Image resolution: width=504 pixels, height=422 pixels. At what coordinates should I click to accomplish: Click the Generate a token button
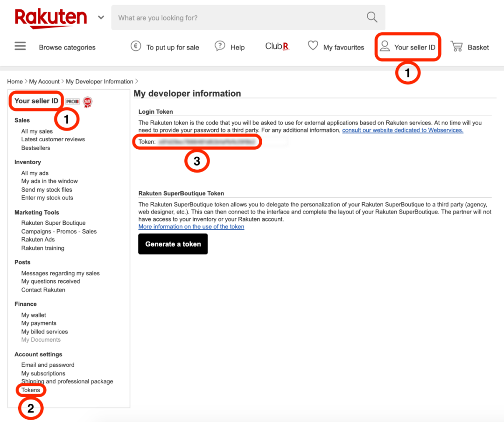coord(173,244)
